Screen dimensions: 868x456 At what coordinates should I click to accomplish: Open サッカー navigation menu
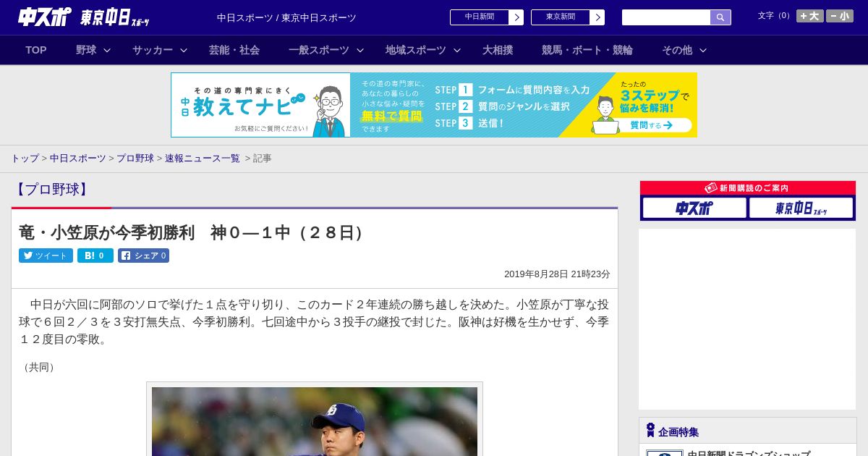click(153, 50)
